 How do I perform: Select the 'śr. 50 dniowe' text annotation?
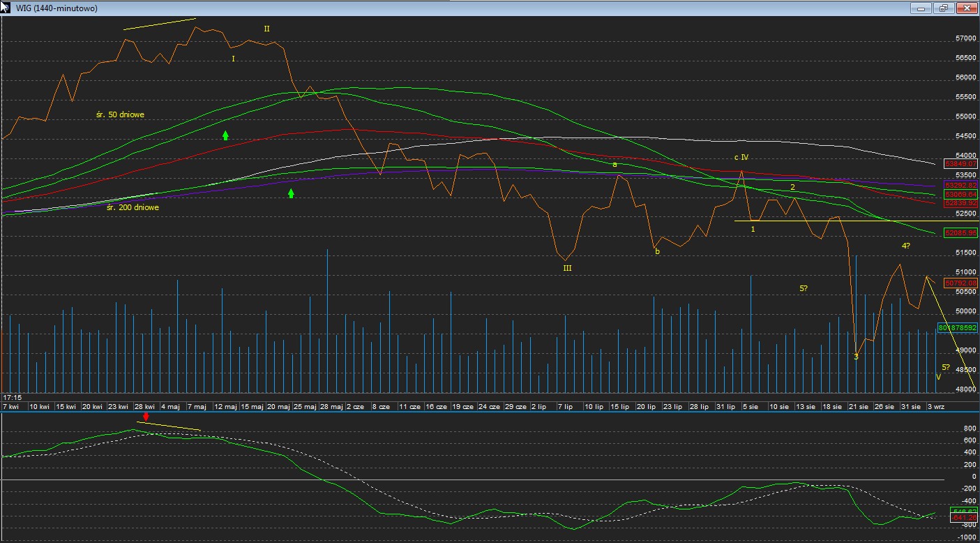coord(121,114)
